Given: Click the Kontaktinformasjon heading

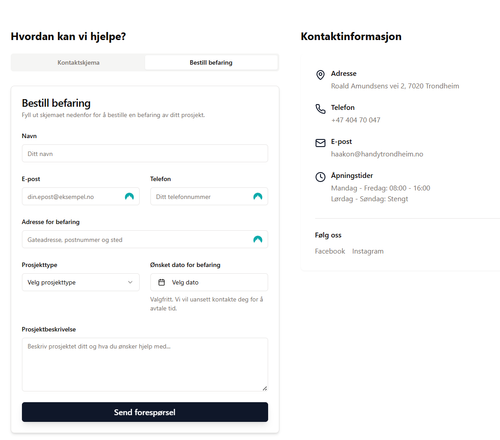Looking at the screenshot, I should [x=351, y=36].
